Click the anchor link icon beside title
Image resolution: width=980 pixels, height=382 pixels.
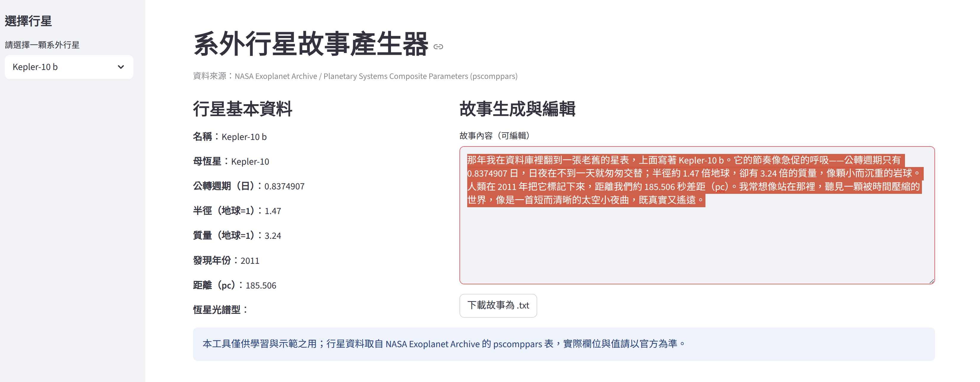pyautogui.click(x=438, y=46)
